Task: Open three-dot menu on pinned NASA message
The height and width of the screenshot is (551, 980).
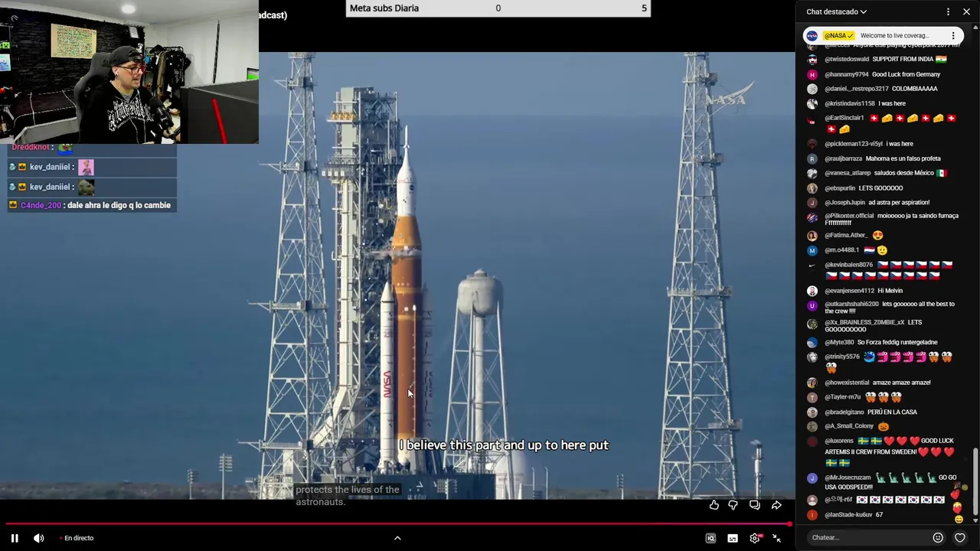Action: point(953,35)
